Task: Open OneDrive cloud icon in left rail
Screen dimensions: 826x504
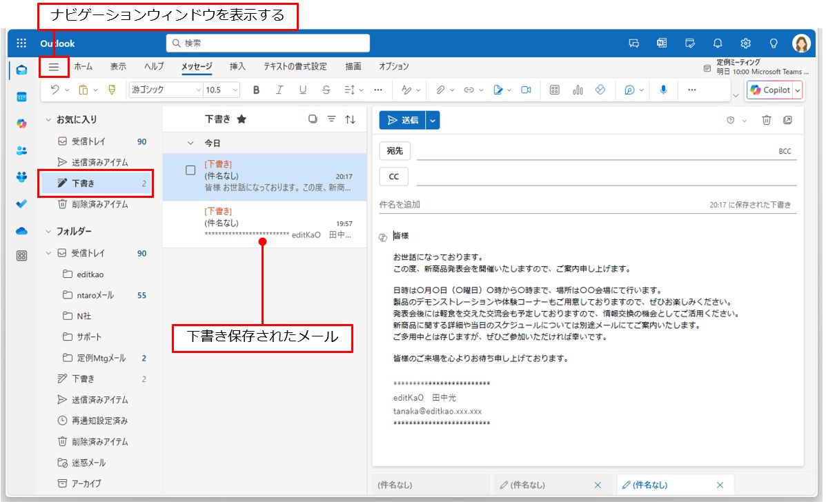Action: (x=21, y=230)
